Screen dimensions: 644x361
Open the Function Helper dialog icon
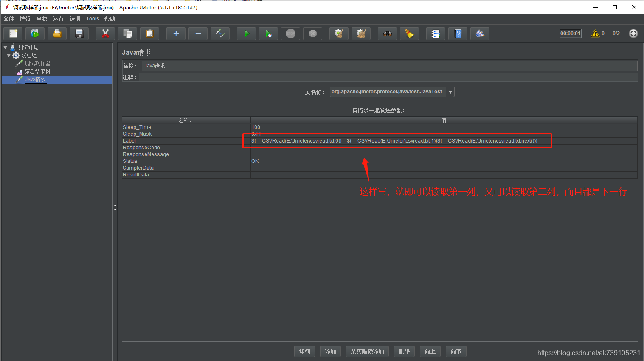436,34
